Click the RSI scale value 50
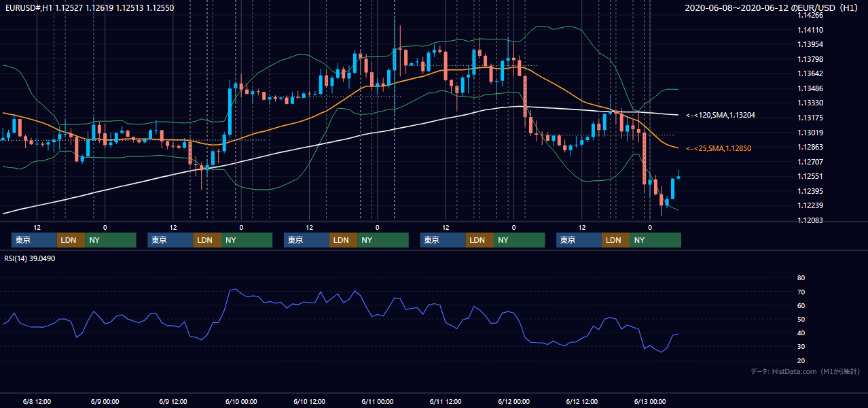This screenshot has width=868, height=408. point(801,320)
